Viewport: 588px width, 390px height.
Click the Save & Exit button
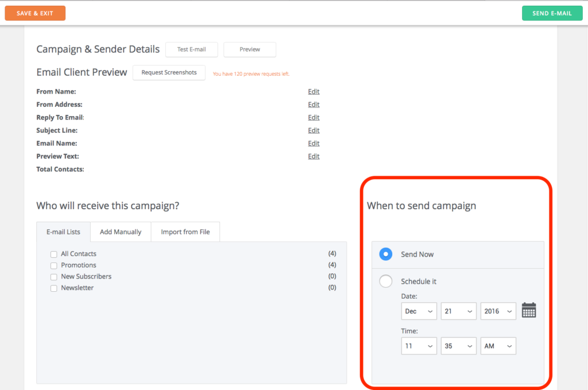(x=35, y=12)
